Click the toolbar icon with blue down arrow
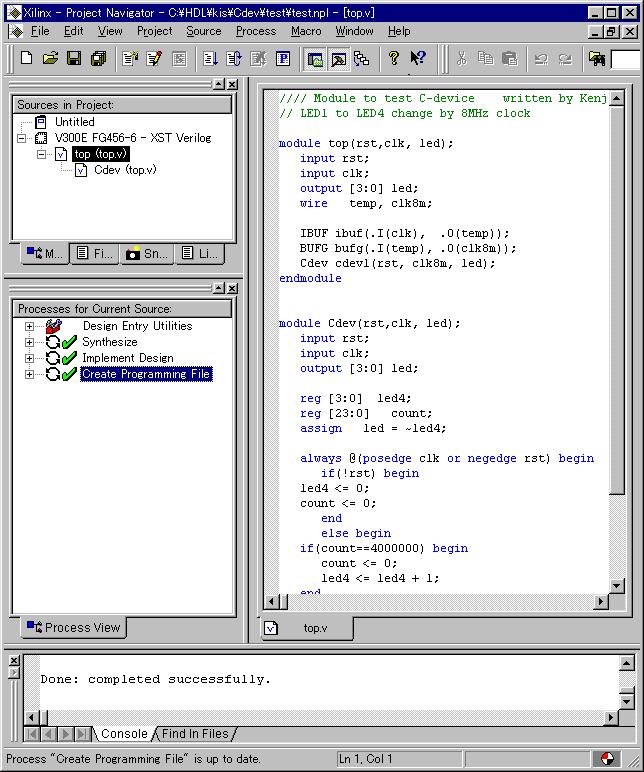Viewport: 644px width, 772px height. pos(210,59)
